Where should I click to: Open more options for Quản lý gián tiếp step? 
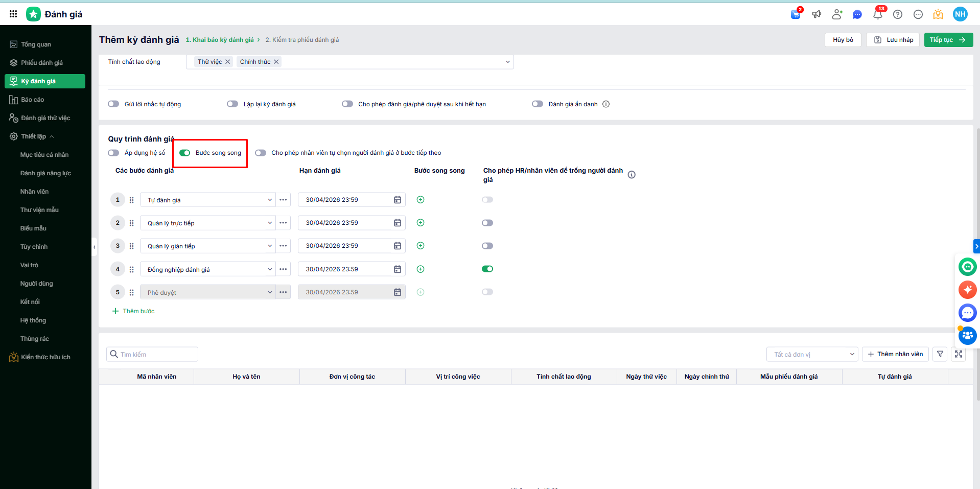pyautogui.click(x=283, y=246)
